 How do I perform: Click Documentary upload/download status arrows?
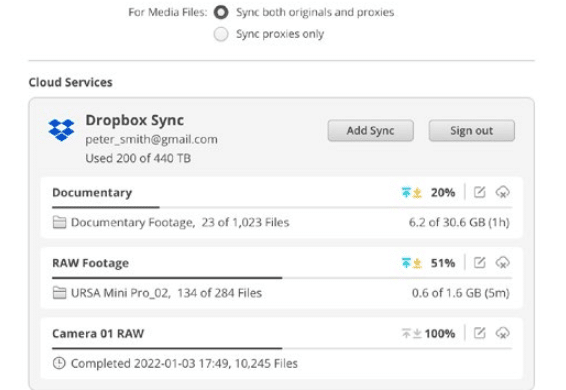[412, 192]
